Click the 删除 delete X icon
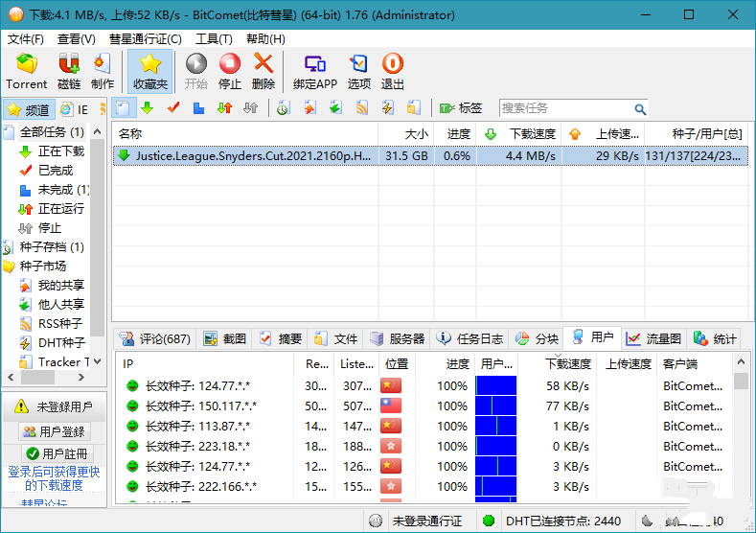 point(263,72)
